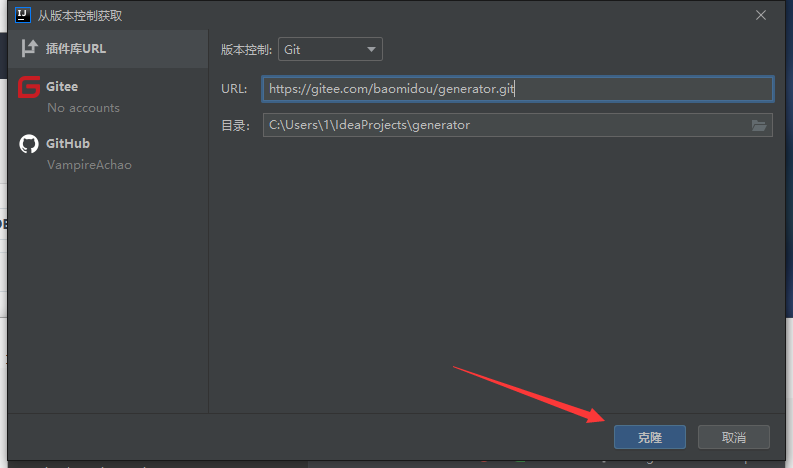The width and height of the screenshot is (793, 468).
Task: Click the red Gitee logo icon
Action: click(29, 88)
